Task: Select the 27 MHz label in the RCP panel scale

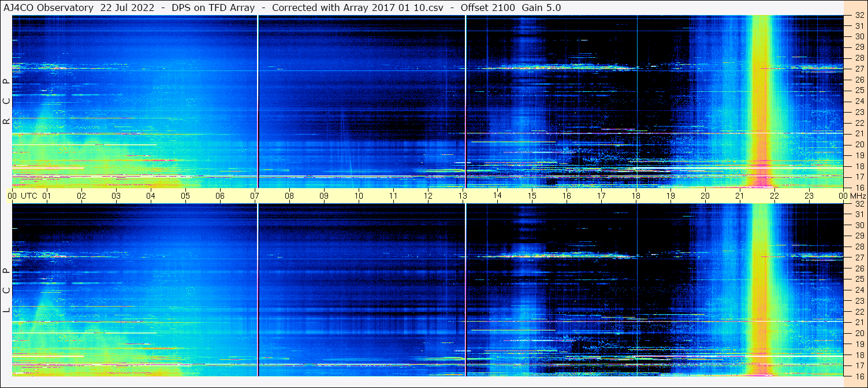Action: click(x=859, y=69)
